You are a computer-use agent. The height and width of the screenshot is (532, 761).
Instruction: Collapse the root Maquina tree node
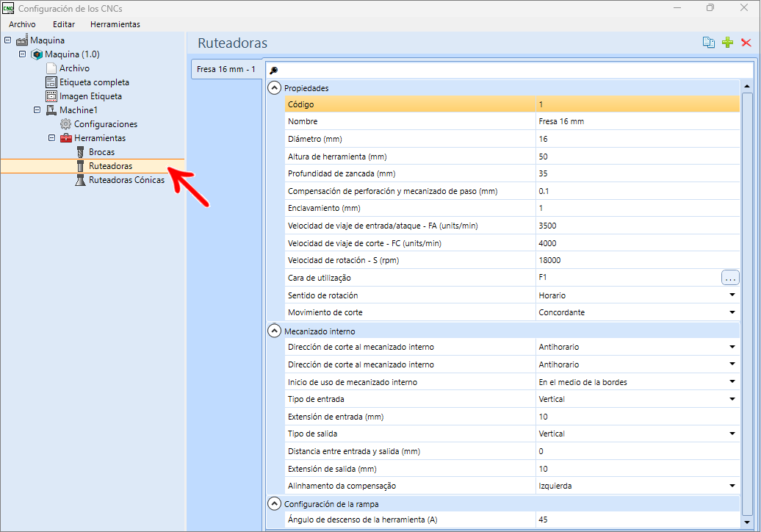[x=8, y=40]
